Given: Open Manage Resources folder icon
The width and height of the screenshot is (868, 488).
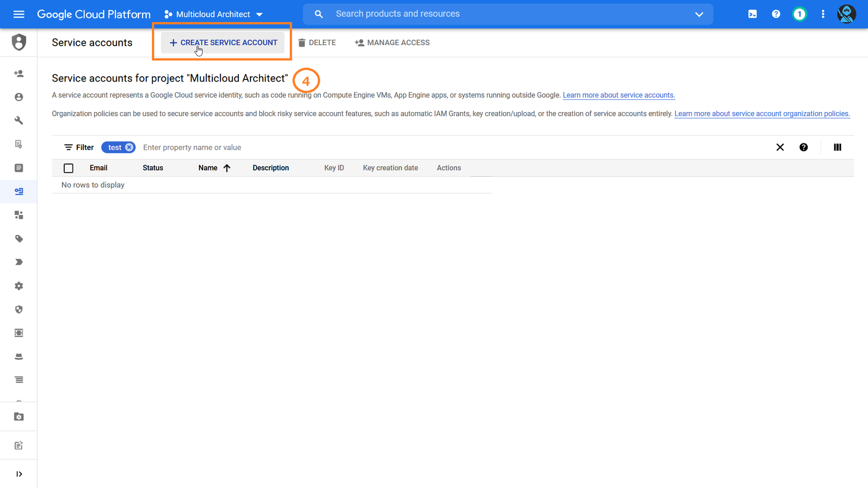Looking at the screenshot, I should coord(19,417).
